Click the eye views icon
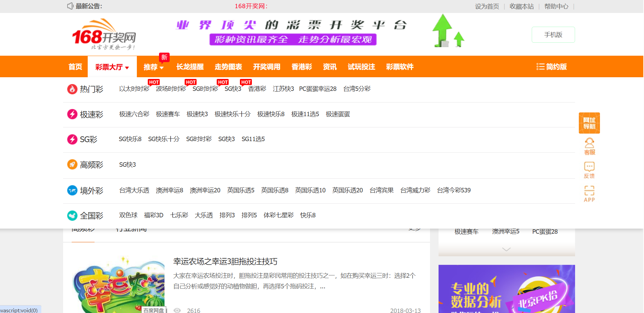644x313 pixels. coord(177,310)
